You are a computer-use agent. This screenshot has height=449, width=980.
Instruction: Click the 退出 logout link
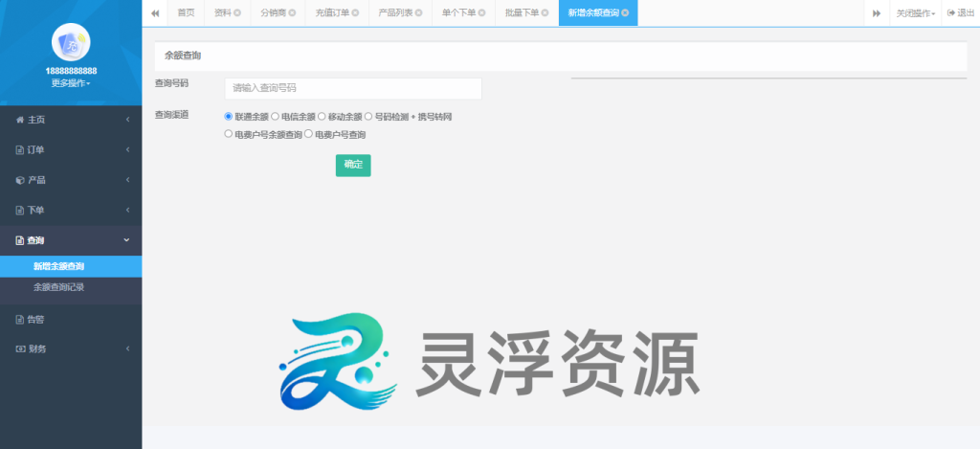click(x=961, y=13)
